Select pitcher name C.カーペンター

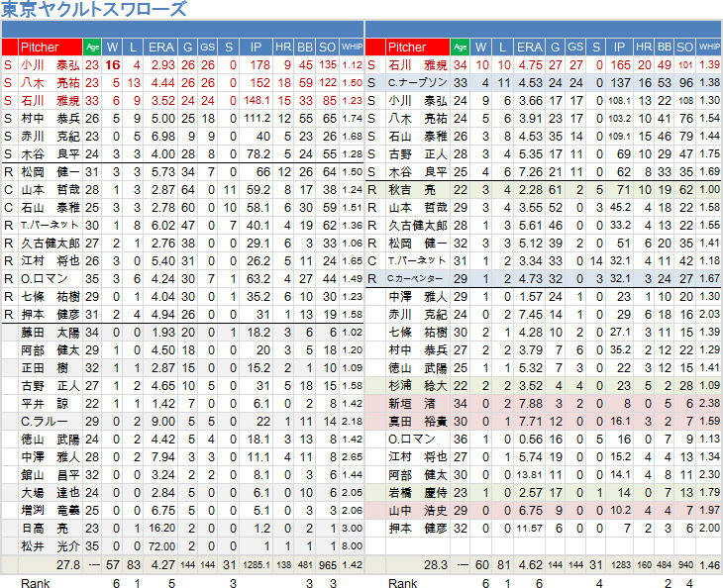click(415, 279)
